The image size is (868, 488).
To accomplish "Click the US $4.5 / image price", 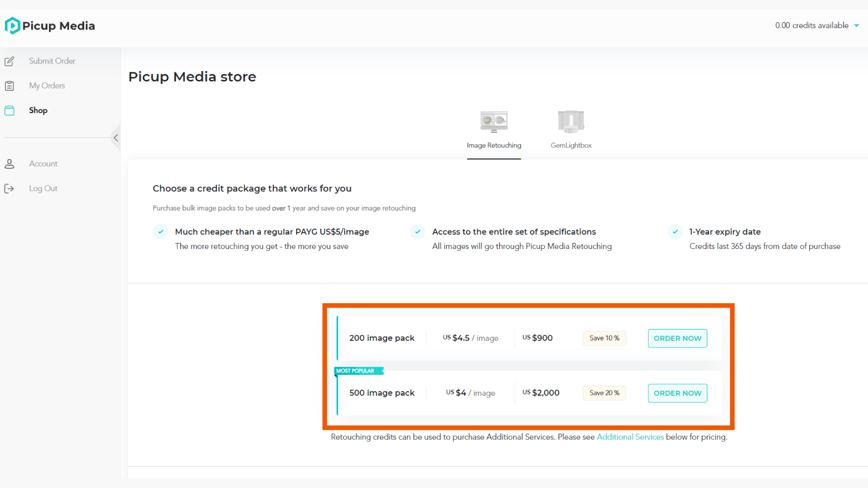I will [470, 338].
